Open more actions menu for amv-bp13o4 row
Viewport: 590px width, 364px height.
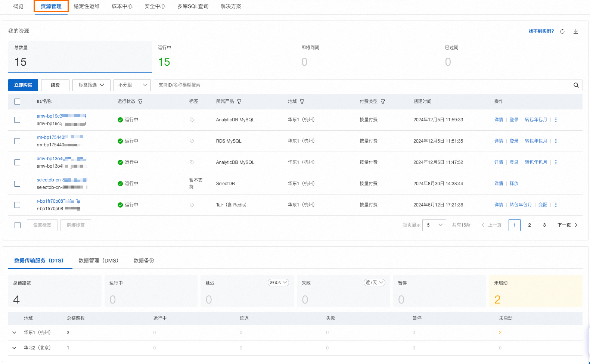click(x=556, y=162)
